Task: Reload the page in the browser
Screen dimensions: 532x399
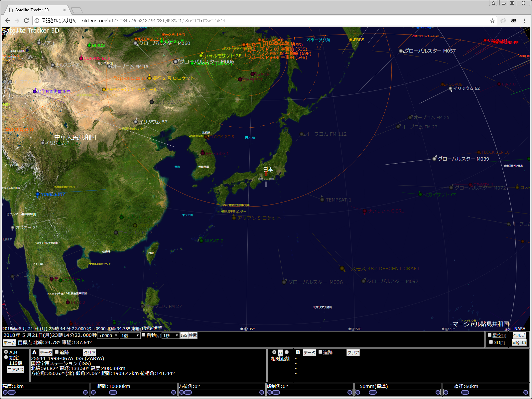Action: [x=26, y=21]
